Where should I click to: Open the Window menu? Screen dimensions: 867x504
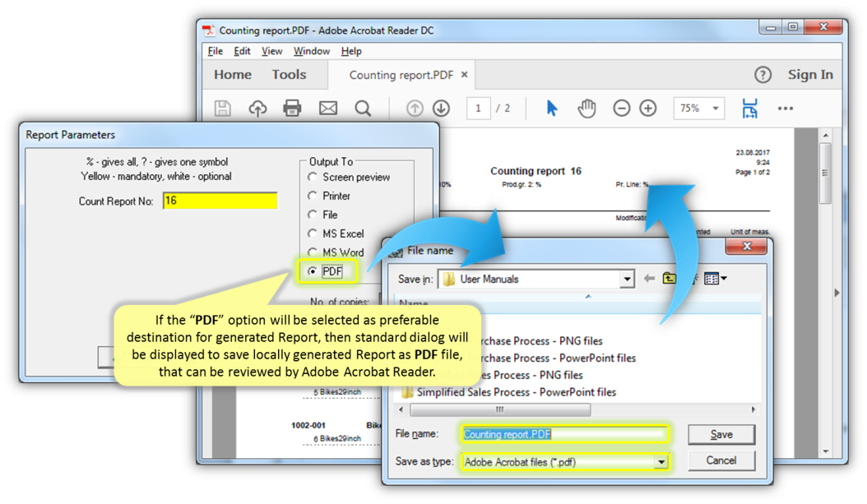click(312, 52)
